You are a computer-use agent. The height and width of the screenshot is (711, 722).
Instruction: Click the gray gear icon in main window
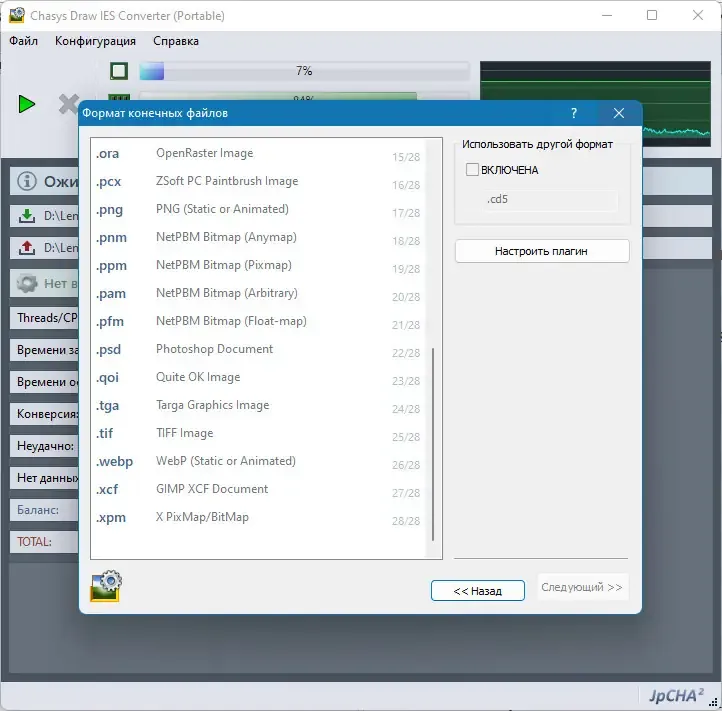coord(27,283)
